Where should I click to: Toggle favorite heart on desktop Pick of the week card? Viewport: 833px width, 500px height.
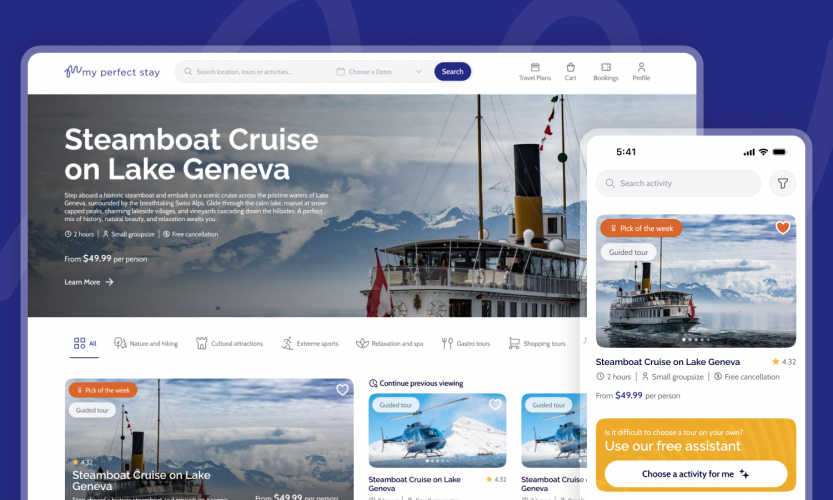click(342, 390)
